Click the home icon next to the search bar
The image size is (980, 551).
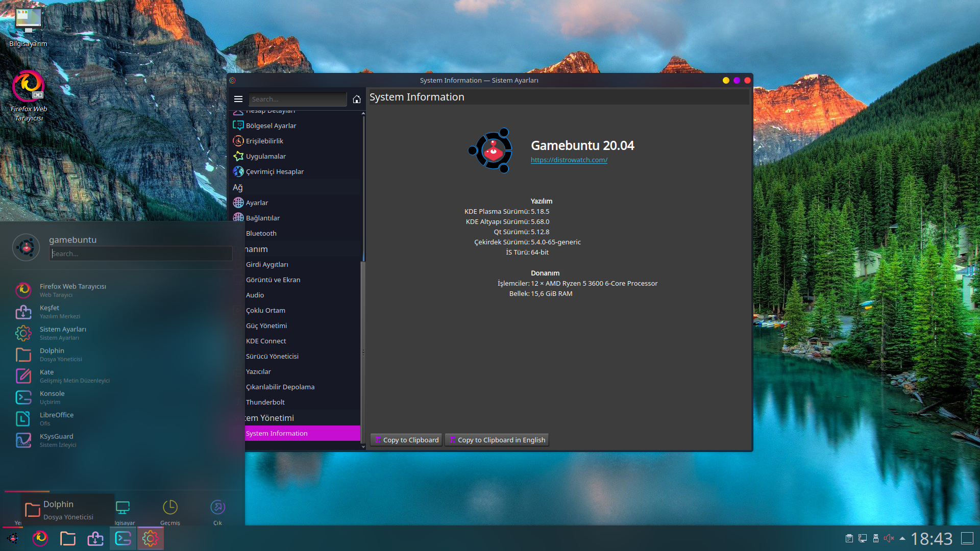(x=356, y=99)
